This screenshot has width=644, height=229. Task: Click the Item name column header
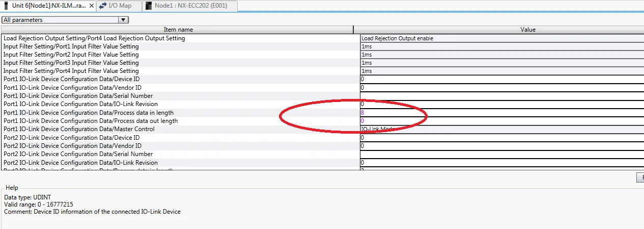tap(178, 30)
